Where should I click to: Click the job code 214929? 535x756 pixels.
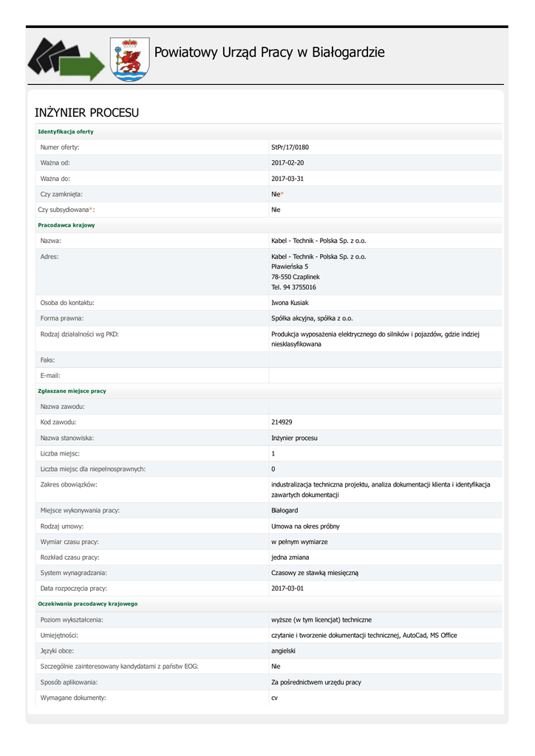tap(282, 422)
